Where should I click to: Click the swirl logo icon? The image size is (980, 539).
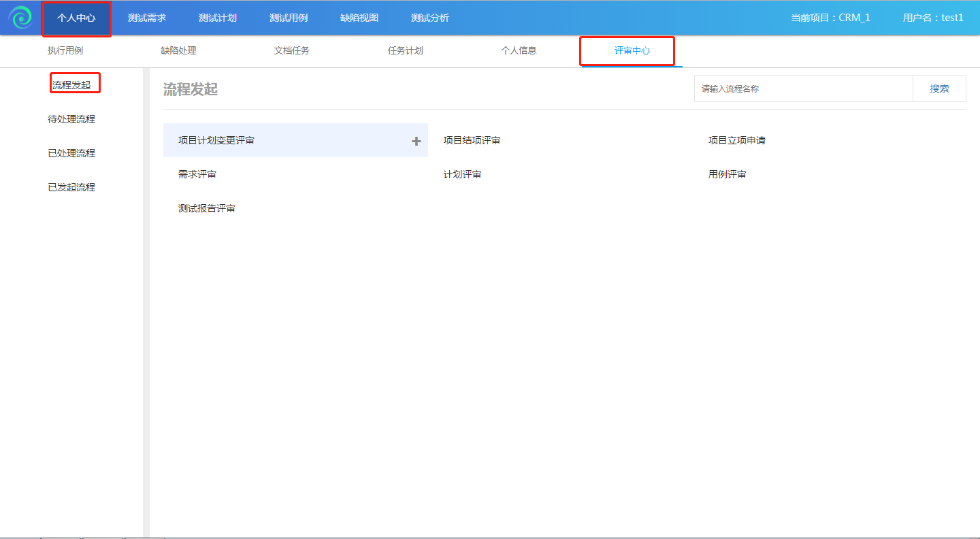pyautogui.click(x=20, y=18)
